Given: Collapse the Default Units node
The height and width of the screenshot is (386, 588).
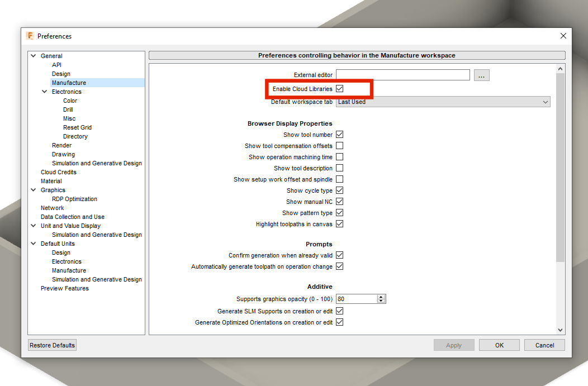Looking at the screenshot, I should pos(34,244).
